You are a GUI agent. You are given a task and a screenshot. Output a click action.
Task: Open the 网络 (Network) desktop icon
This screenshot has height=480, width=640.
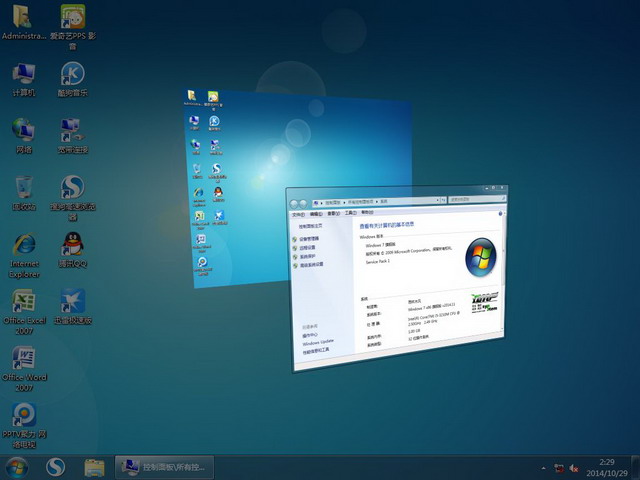tap(23, 130)
